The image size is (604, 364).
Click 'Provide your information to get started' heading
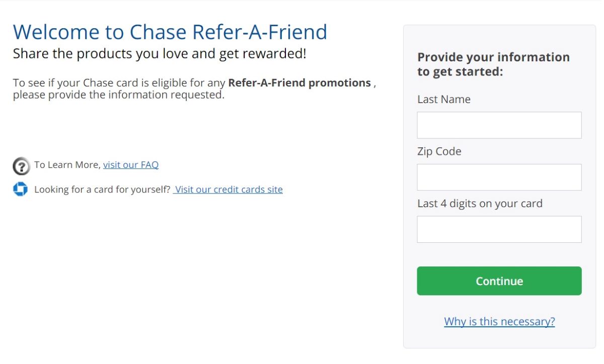point(493,64)
